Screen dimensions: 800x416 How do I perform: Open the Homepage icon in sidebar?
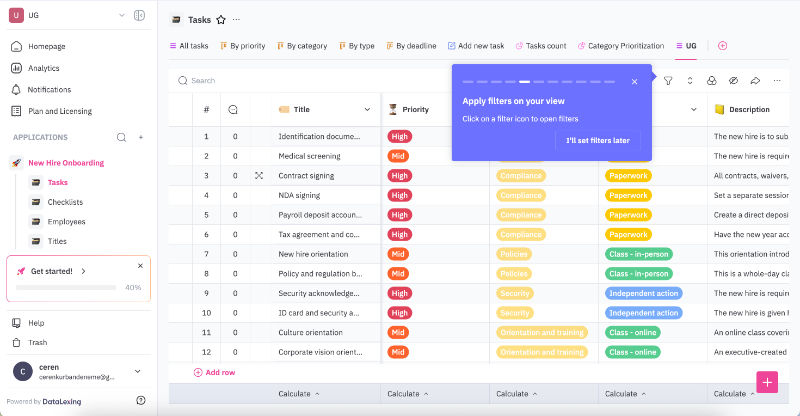[x=16, y=46]
